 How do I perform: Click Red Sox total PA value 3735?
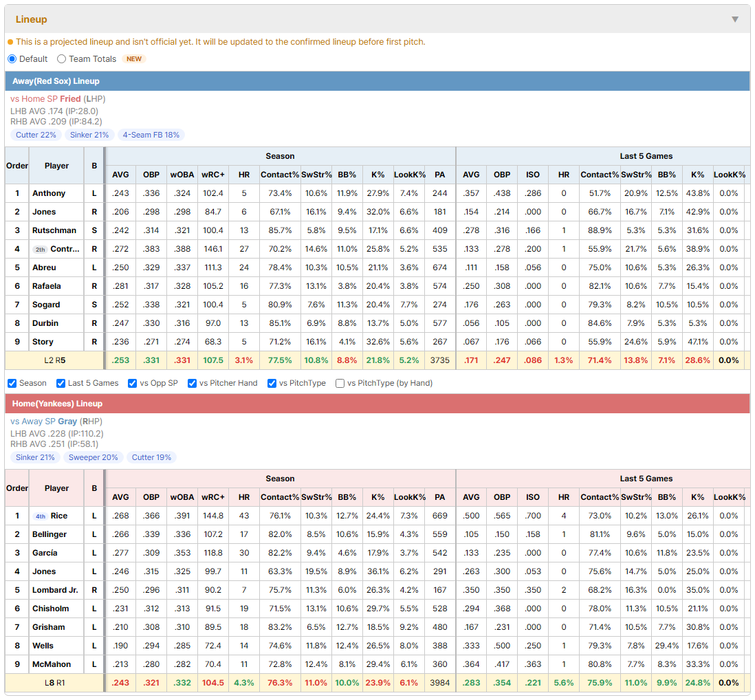(x=439, y=360)
